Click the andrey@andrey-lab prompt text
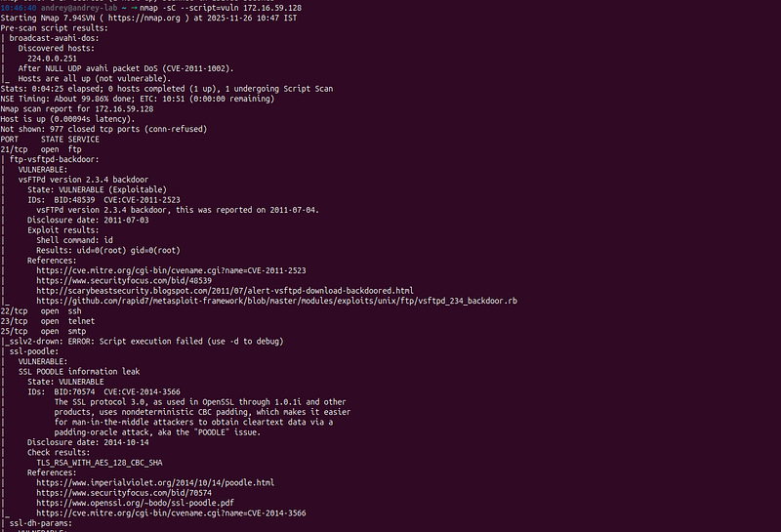The width and height of the screenshot is (781, 532). pyautogui.click(x=79, y=8)
